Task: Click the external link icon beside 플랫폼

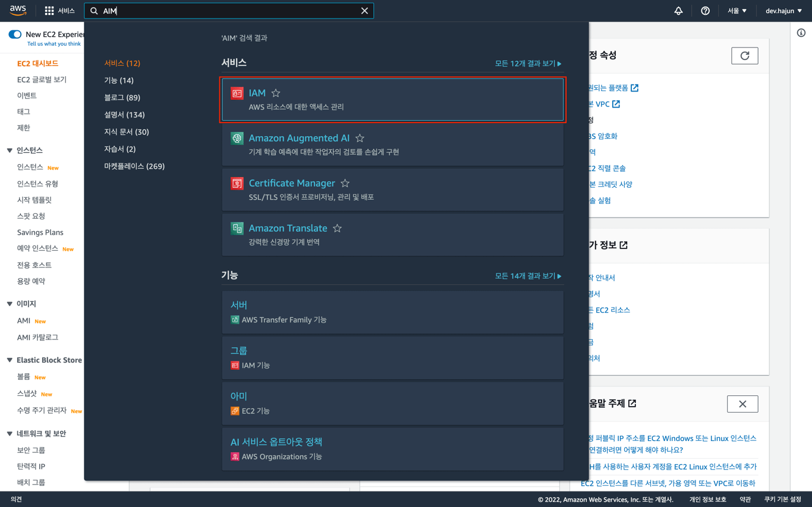Action: 635,88
